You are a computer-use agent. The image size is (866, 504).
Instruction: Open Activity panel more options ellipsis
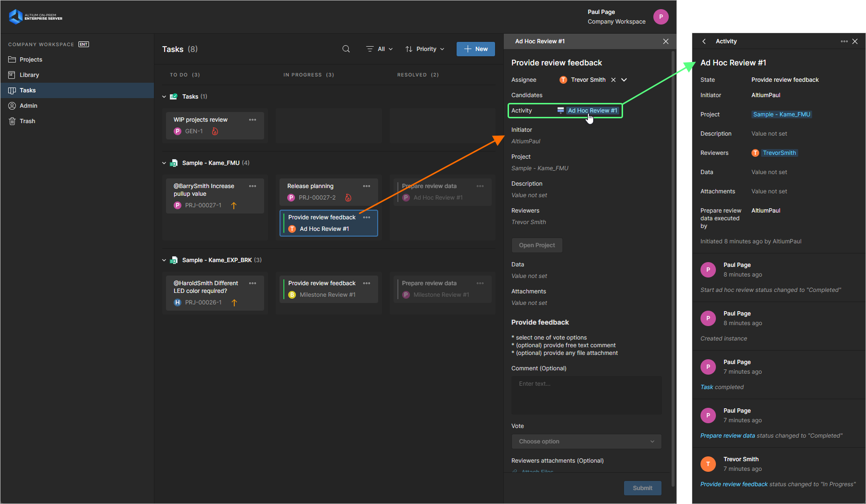pyautogui.click(x=844, y=41)
